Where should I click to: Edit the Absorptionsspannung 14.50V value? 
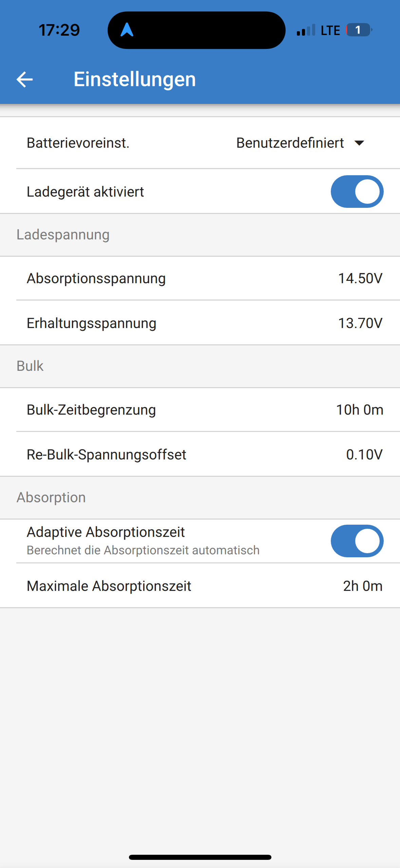pyautogui.click(x=360, y=278)
